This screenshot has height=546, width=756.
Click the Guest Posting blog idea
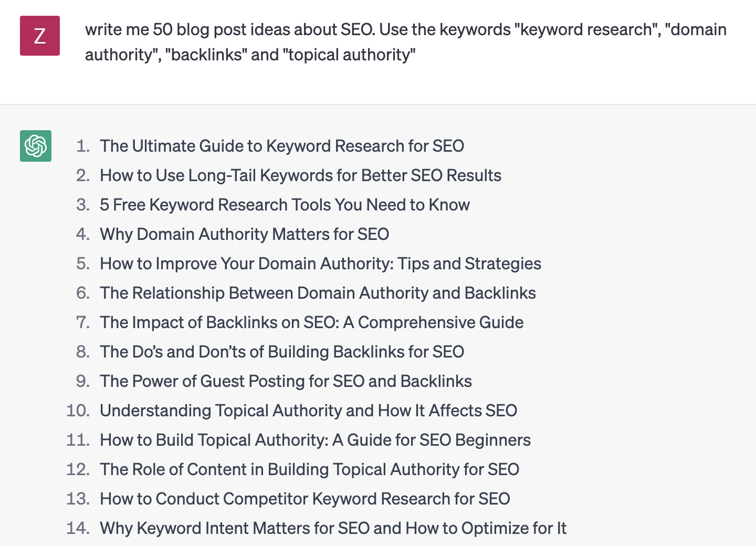[x=286, y=381]
